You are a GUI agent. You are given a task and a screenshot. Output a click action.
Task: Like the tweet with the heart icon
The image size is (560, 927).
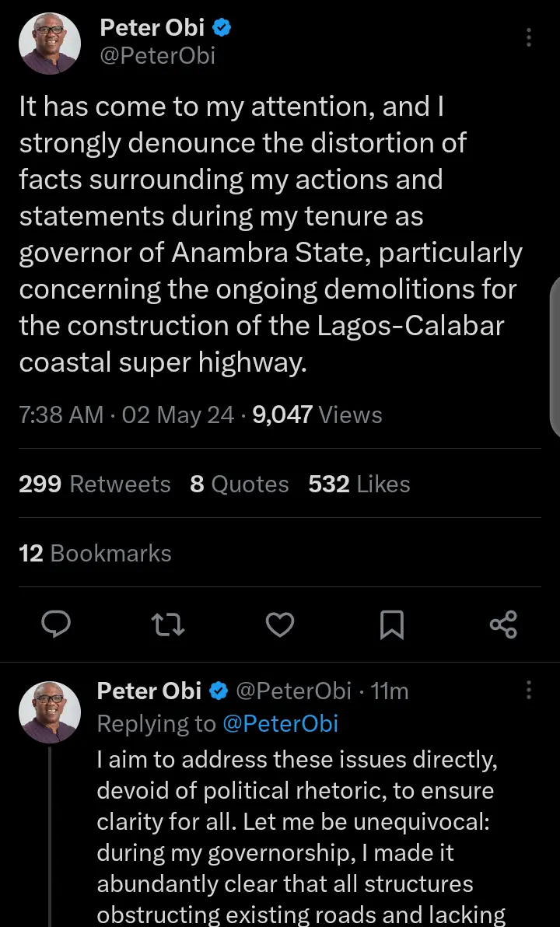coord(280,624)
